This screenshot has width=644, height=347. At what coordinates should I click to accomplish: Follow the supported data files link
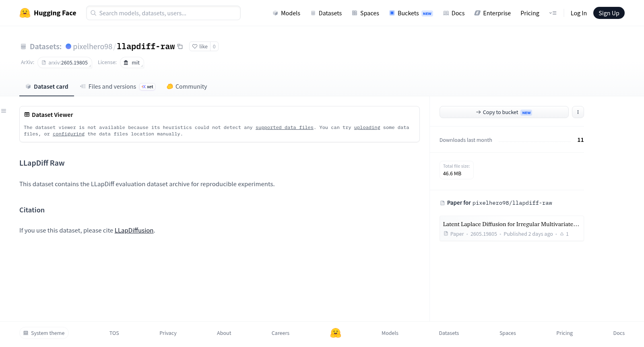tap(285, 127)
